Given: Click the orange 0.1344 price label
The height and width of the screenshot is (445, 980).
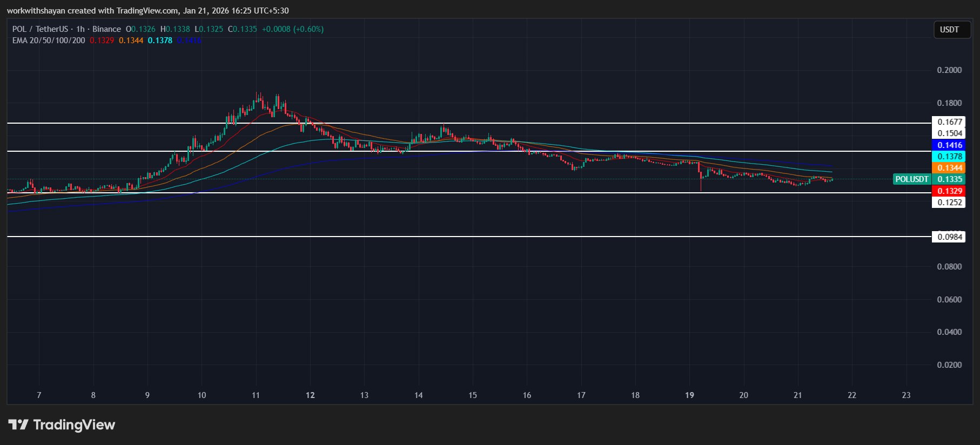Looking at the screenshot, I should [x=949, y=168].
